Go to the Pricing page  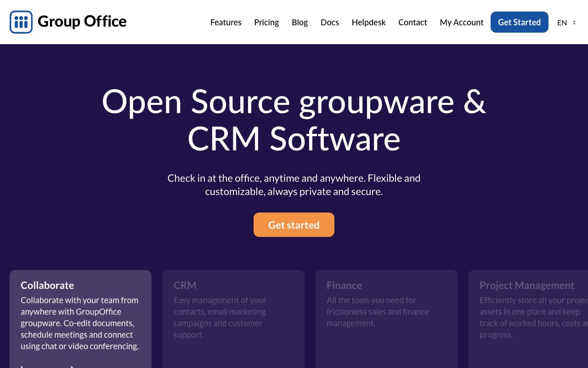266,22
